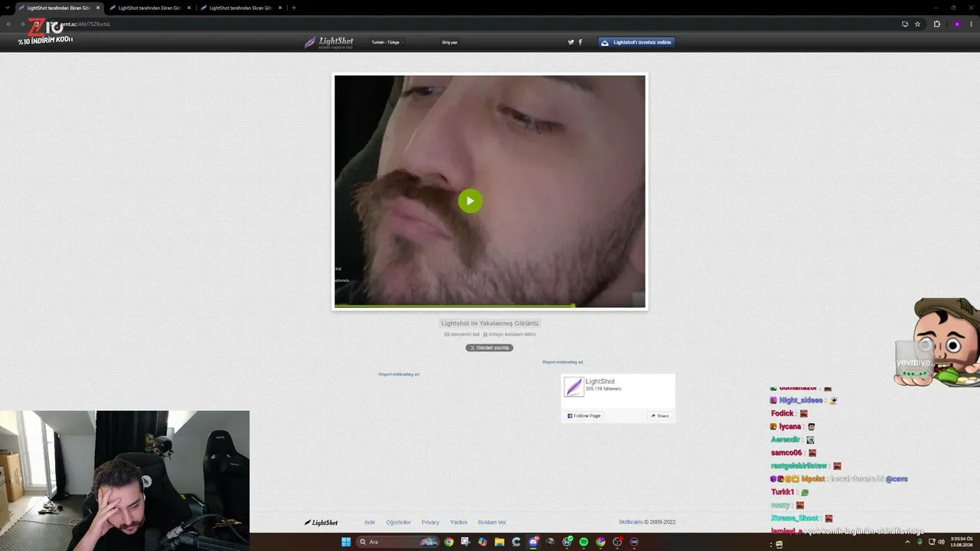Close the second LightShot browser tab
This screenshot has width=980, height=551.
(189, 8)
